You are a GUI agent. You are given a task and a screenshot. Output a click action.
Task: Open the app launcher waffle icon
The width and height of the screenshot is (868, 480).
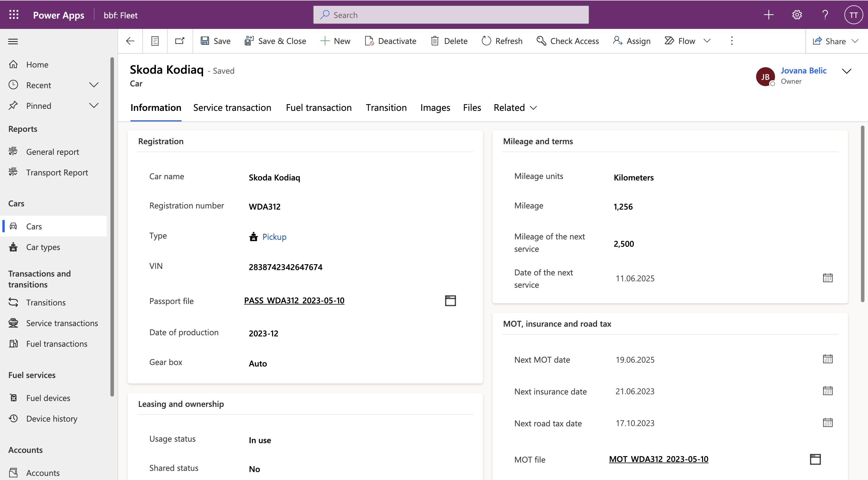click(x=14, y=15)
